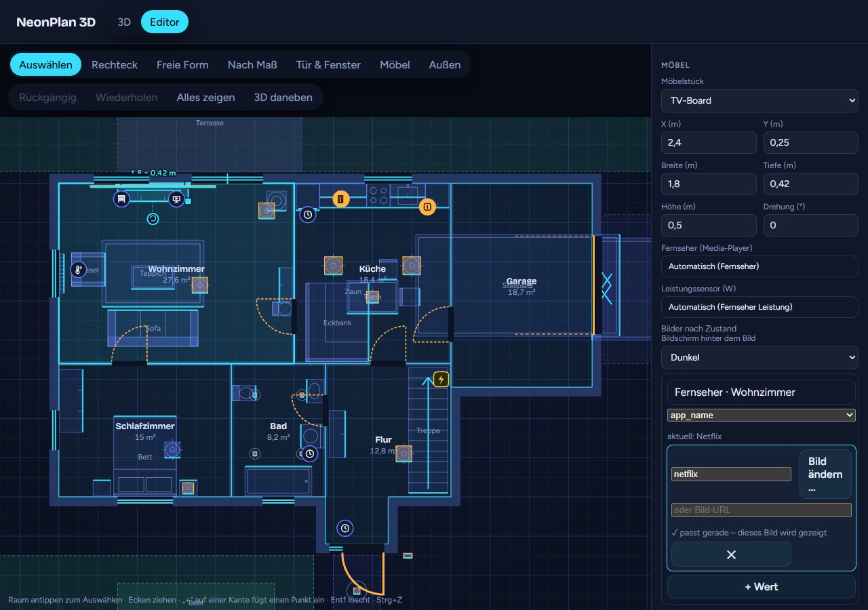Click the X (m) field showing 2,4
This screenshot has height=610, width=868.
tap(709, 142)
